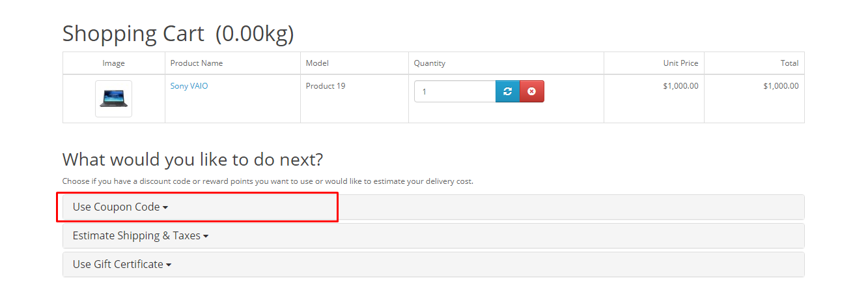Click the blue refresh quantity icon
868x298 pixels.
click(x=508, y=92)
